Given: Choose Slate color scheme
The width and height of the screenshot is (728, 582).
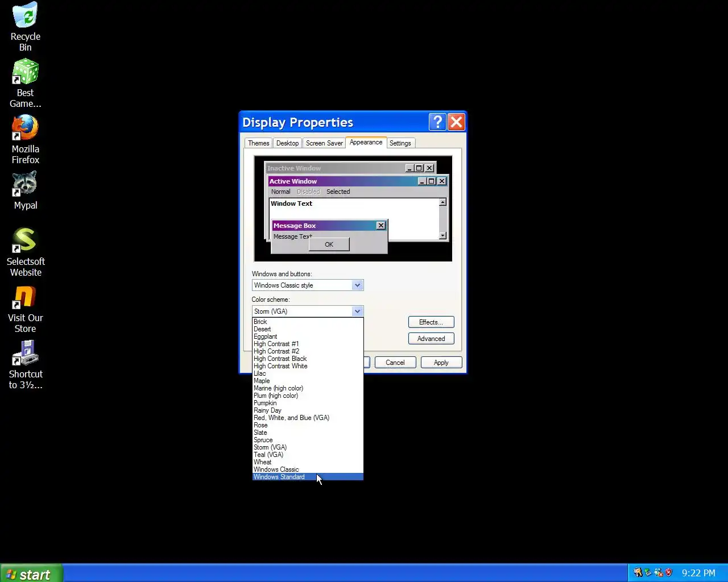Looking at the screenshot, I should point(308,433).
